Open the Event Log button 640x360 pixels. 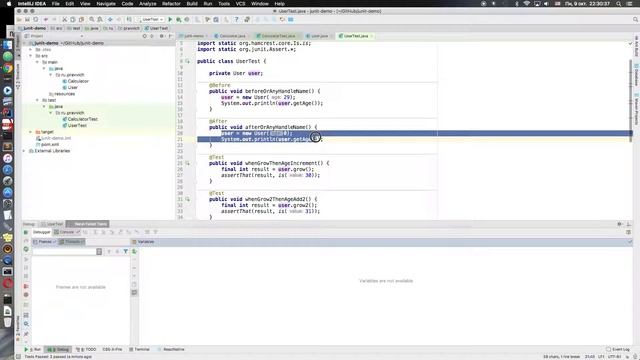point(618,349)
